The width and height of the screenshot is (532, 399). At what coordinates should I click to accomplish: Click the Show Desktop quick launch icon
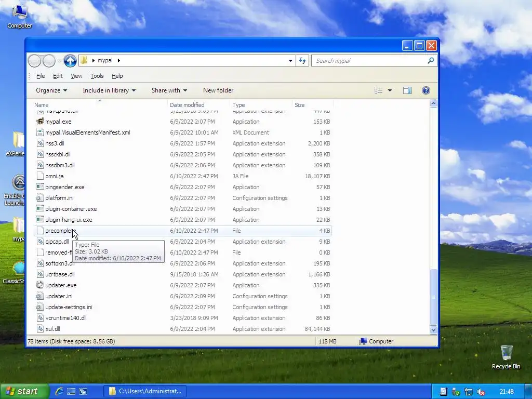click(x=71, y=391)
